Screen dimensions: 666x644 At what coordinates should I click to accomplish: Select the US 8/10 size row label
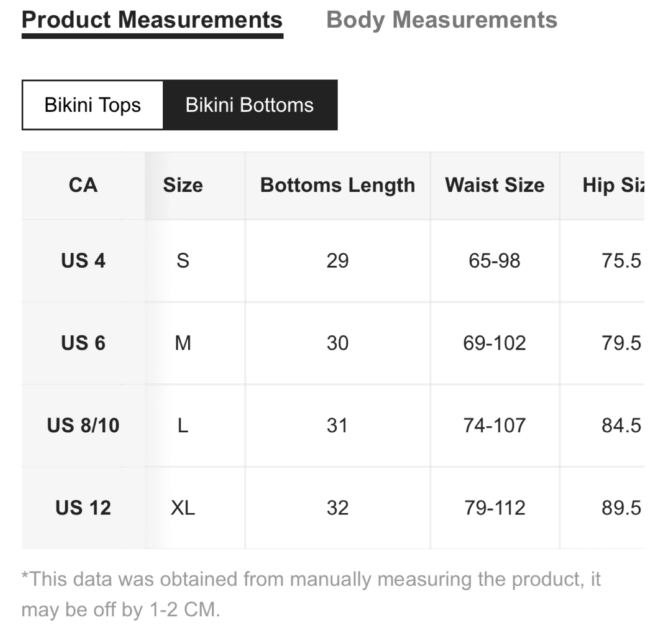[x=83, y=425]
